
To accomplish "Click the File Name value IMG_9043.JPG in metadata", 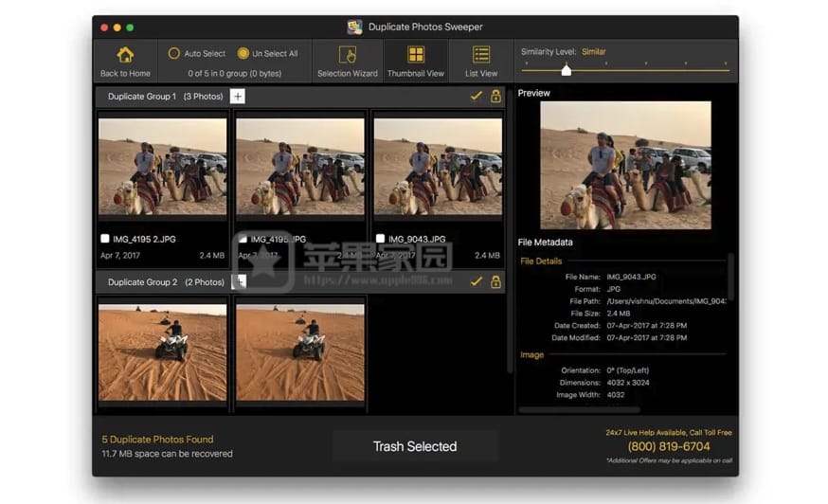I will tap(631, 277).
